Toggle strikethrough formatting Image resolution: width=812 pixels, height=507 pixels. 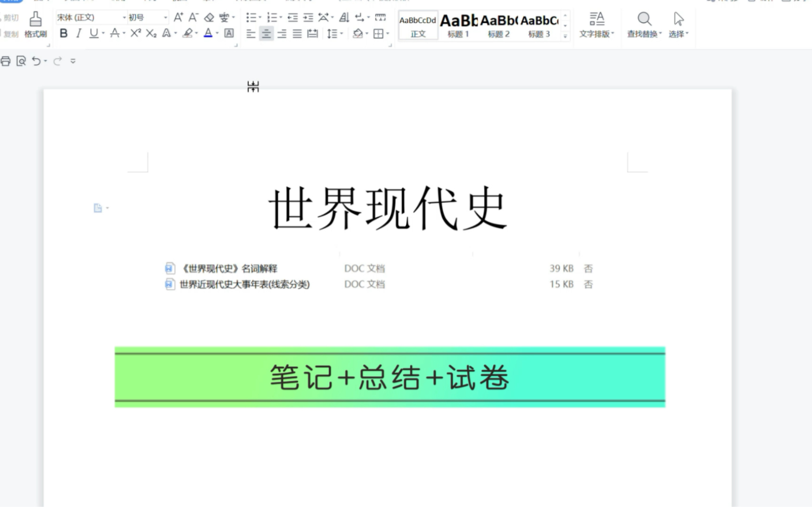[115, 33]
